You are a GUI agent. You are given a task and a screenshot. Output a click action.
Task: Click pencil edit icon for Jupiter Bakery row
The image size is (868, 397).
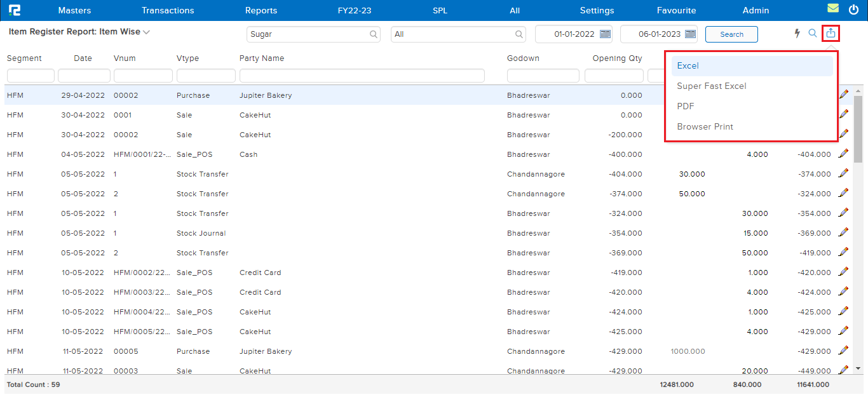tap(843, 95)
